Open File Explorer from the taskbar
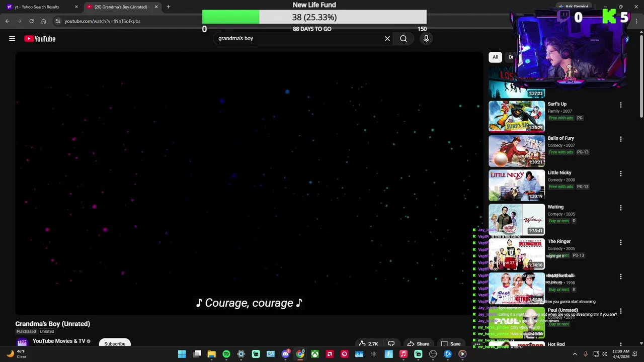This screenshot has height=362, width=644. [x=212, y=354]
